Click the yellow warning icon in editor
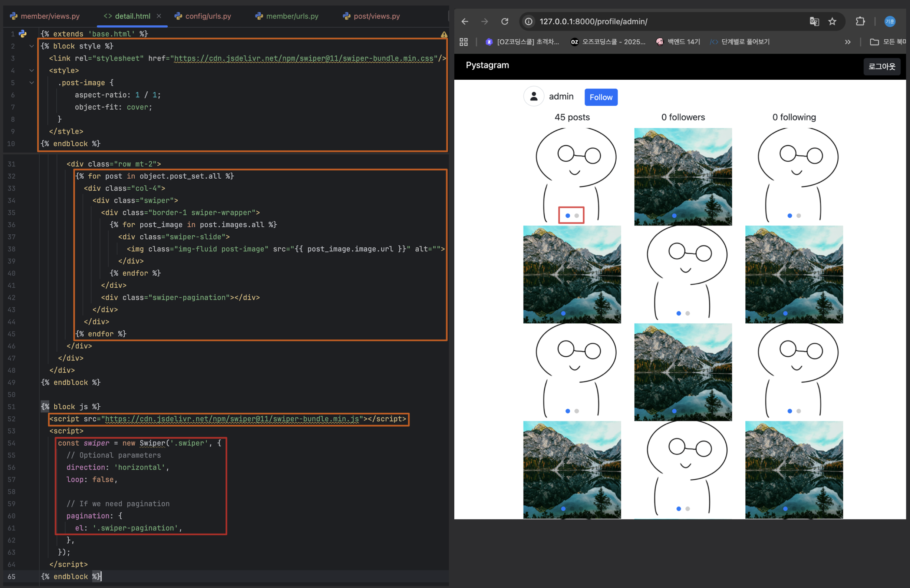 click(444, 34)
